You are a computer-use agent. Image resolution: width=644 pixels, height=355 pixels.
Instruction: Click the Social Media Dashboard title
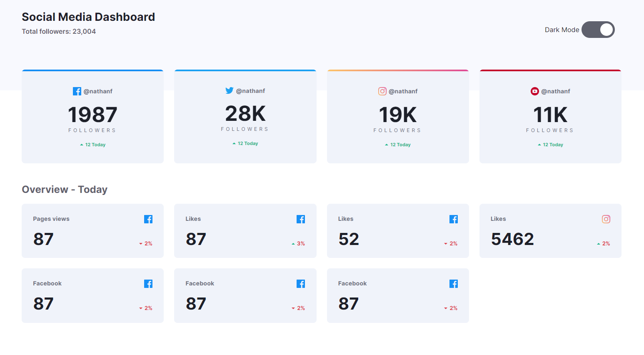tap(88, 17)
